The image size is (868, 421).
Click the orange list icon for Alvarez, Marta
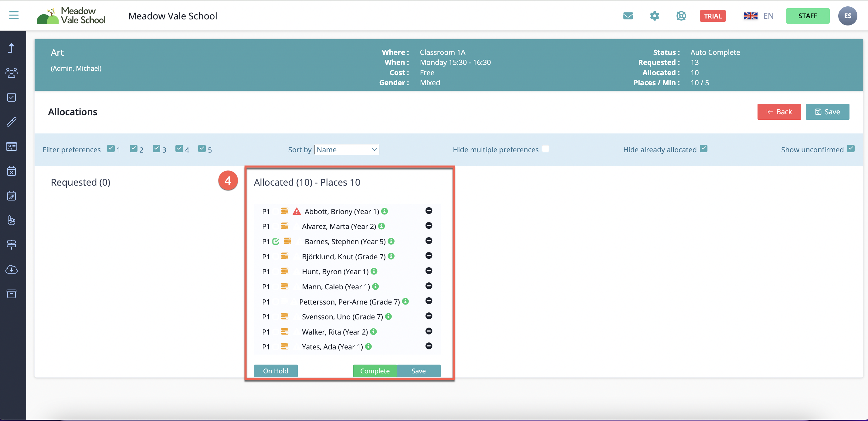(285, 226)
